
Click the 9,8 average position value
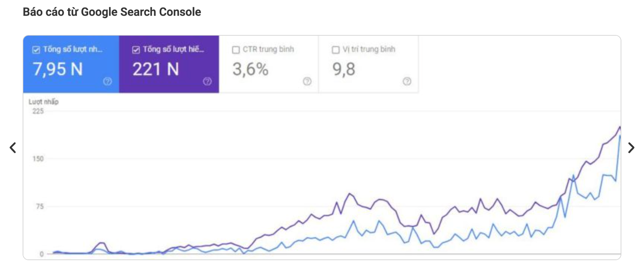coord(344,69)
